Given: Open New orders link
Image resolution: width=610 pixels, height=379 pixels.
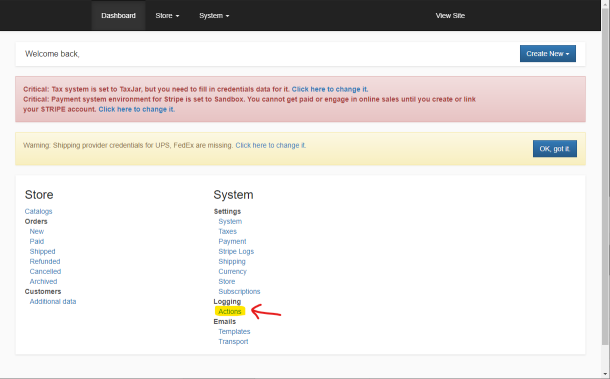Looking at the screenshot, I should (37, 231).
